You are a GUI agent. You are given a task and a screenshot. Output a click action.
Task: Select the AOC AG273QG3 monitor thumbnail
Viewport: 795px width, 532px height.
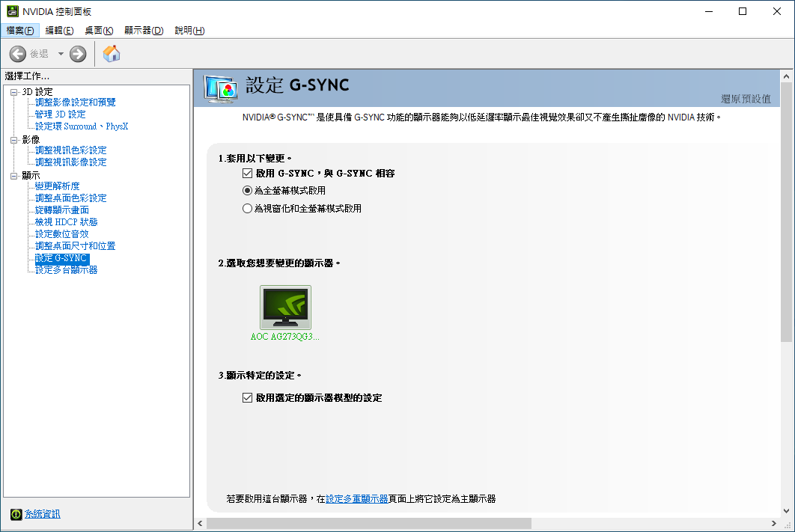coord(285,308)
